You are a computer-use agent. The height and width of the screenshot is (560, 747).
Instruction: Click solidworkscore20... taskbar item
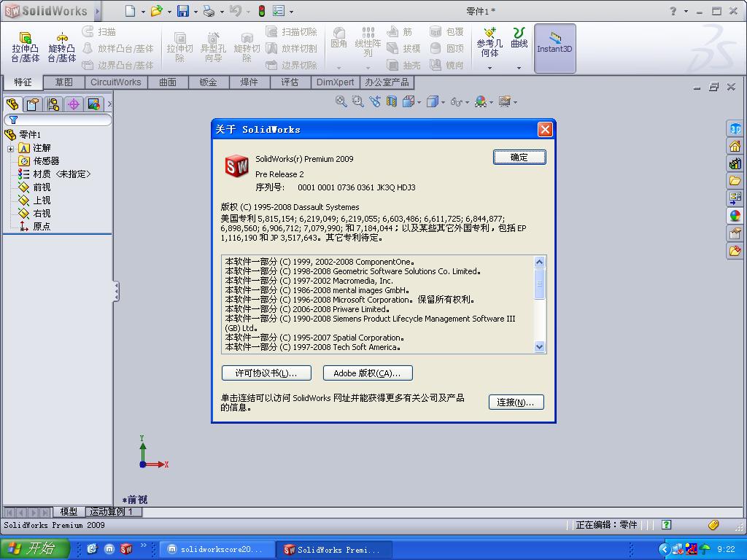tap(216, 550)
